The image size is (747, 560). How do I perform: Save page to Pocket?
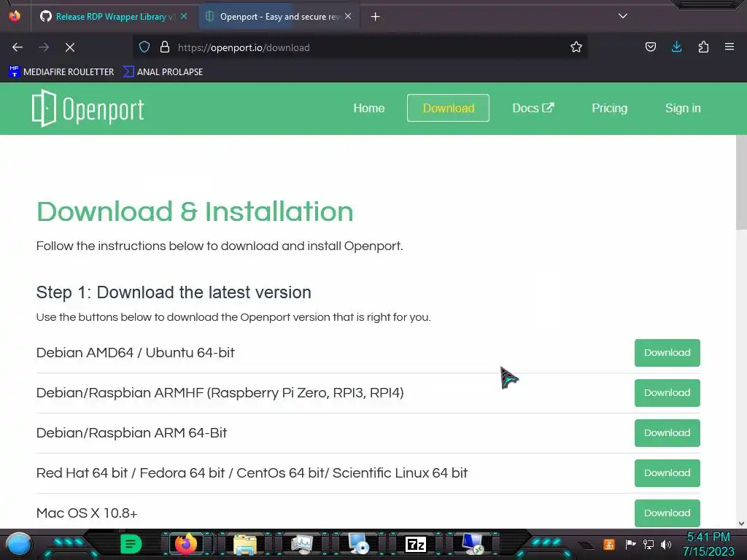pyautogui.click(x=650, y=47)
